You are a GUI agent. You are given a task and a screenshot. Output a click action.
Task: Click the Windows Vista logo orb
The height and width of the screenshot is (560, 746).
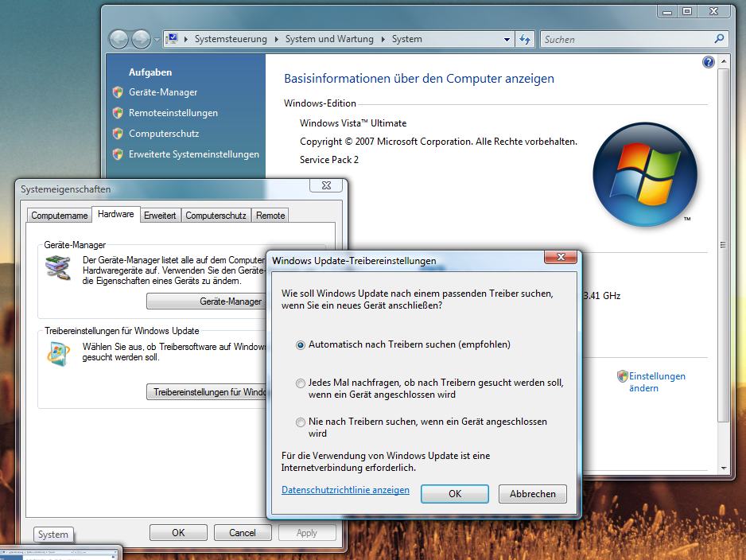pyautogui.click(x=645, y=175)
